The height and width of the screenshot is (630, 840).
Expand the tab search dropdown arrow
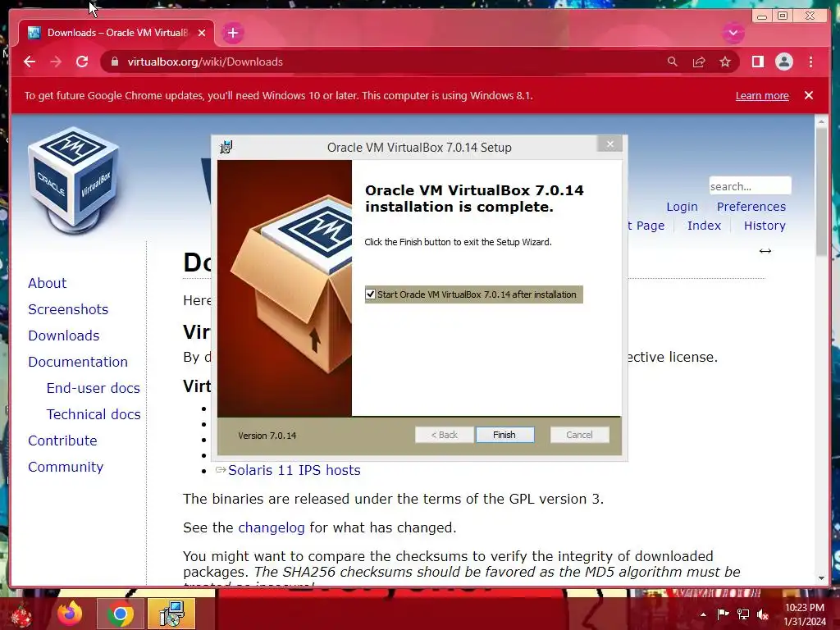pos(733,33)
